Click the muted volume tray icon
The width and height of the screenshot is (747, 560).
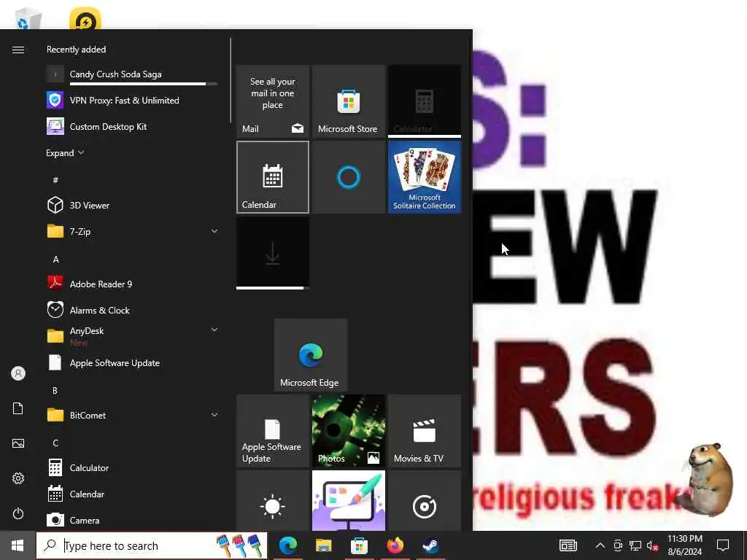pyautogui.click(x=653, y=545)
